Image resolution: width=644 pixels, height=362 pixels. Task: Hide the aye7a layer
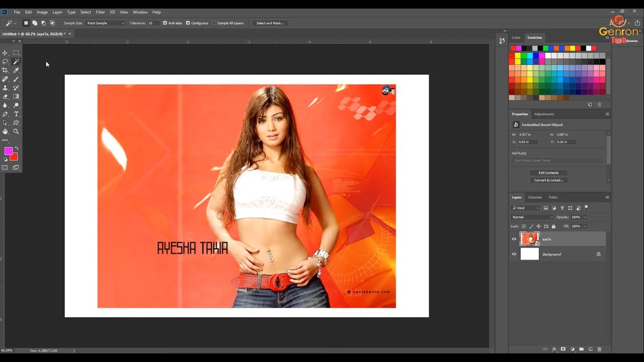click(x=514, y=239)
